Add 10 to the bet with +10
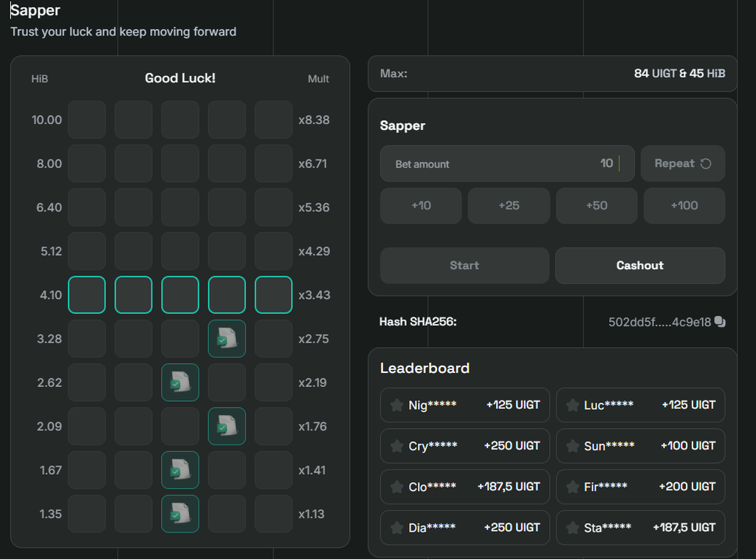The width and height of the screenshot is (756, 559). (421, 205)
